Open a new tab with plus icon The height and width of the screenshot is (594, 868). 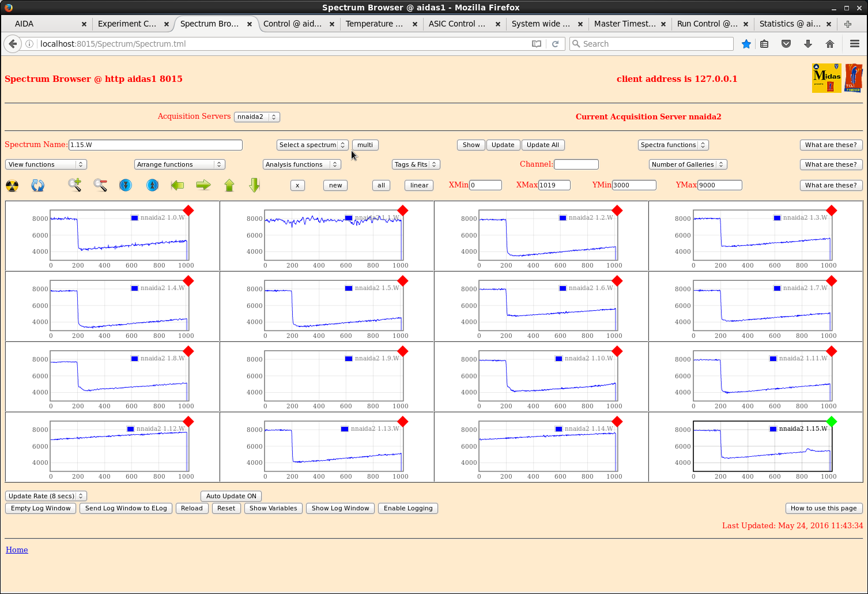coord(848,24)
